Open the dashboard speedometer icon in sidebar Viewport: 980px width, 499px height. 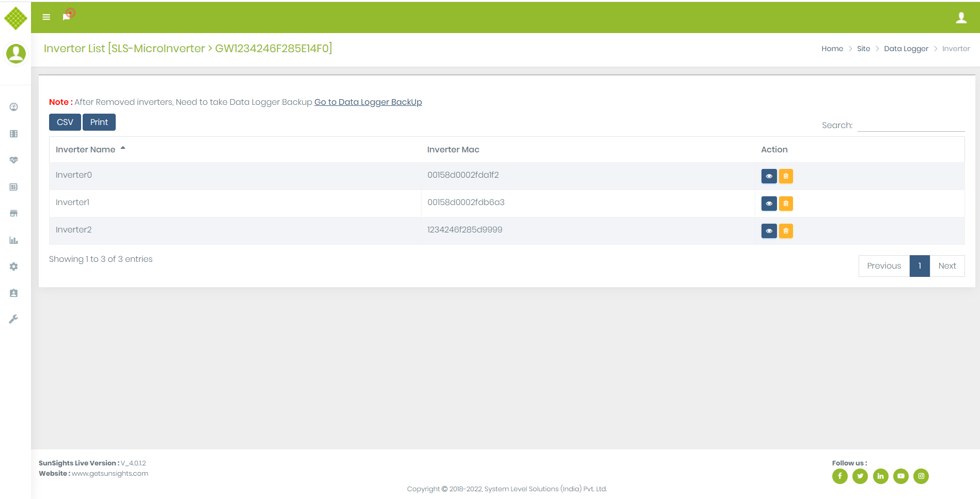(x=13, y=106)
